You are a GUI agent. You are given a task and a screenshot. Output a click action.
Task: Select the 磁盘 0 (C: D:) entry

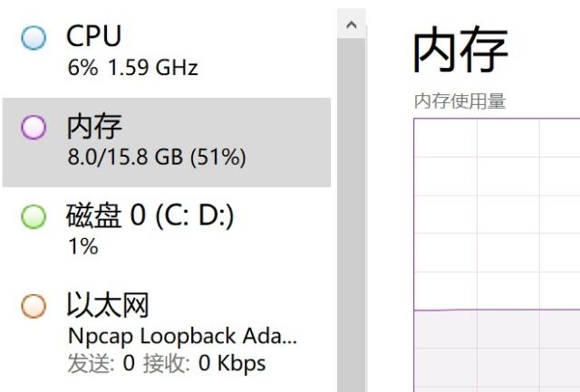coord(150,215)
